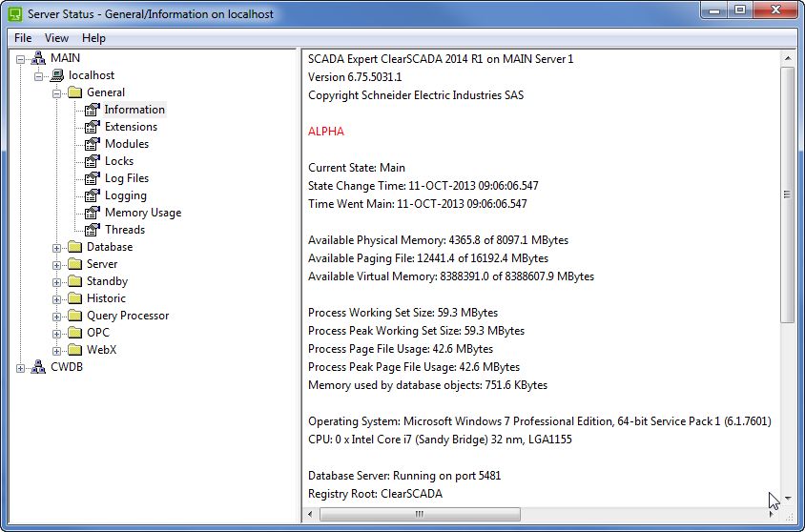Viewport: 805px width, 532px height.
Task: Select the Logging tree item
Action: [126, 195]
